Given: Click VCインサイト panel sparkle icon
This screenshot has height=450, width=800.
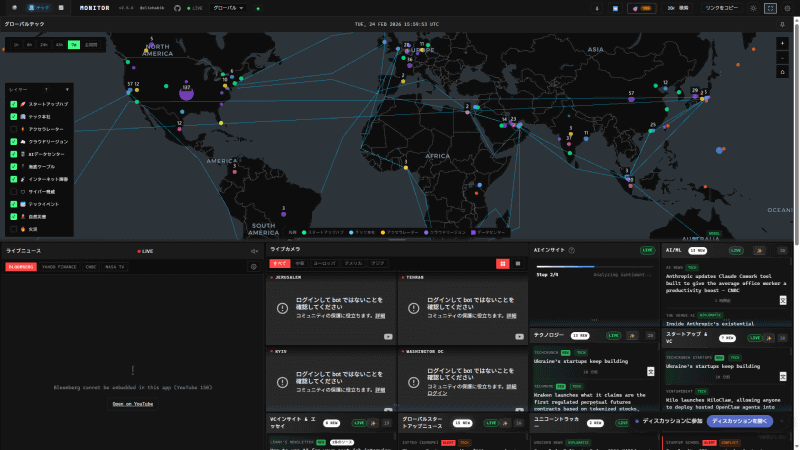Looking at the screenshot, I should [373, 423].
